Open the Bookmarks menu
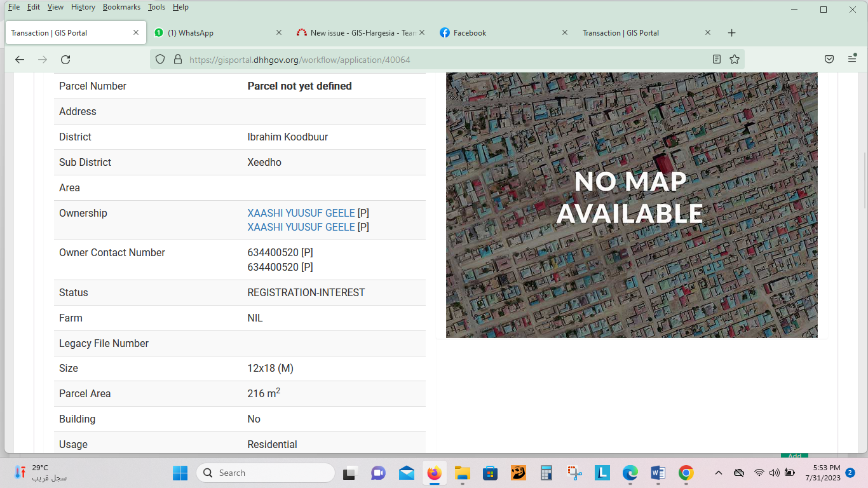 coord(121,7)
